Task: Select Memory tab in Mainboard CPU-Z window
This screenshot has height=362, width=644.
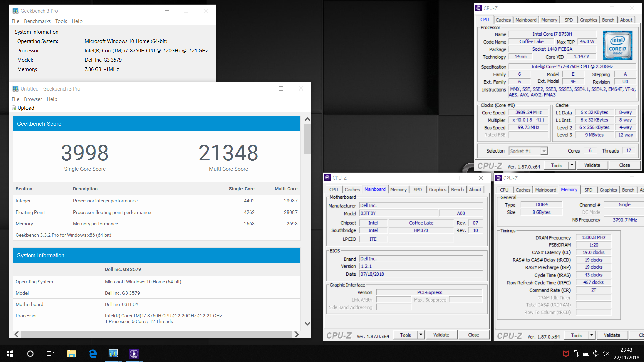Action: (398, 190)
